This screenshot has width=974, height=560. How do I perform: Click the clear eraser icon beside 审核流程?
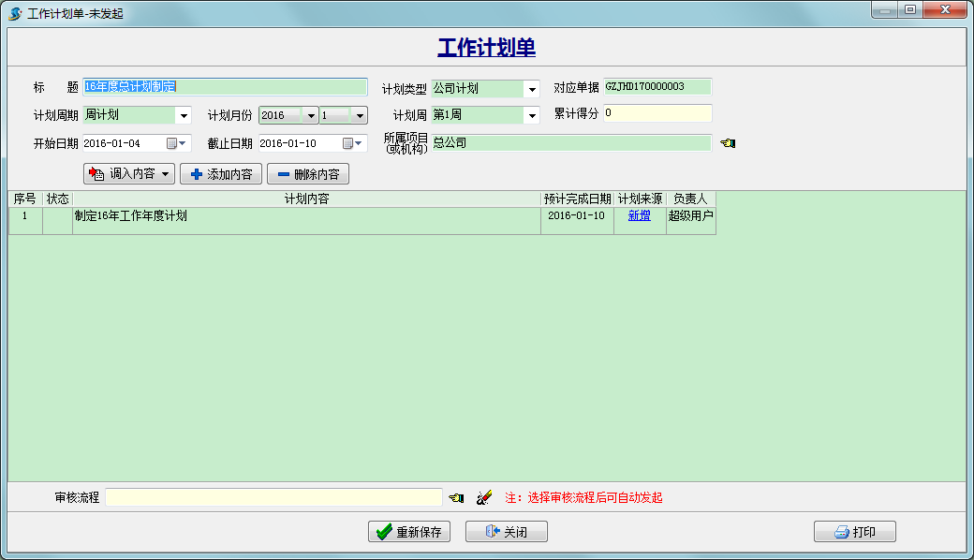[484, 497]
